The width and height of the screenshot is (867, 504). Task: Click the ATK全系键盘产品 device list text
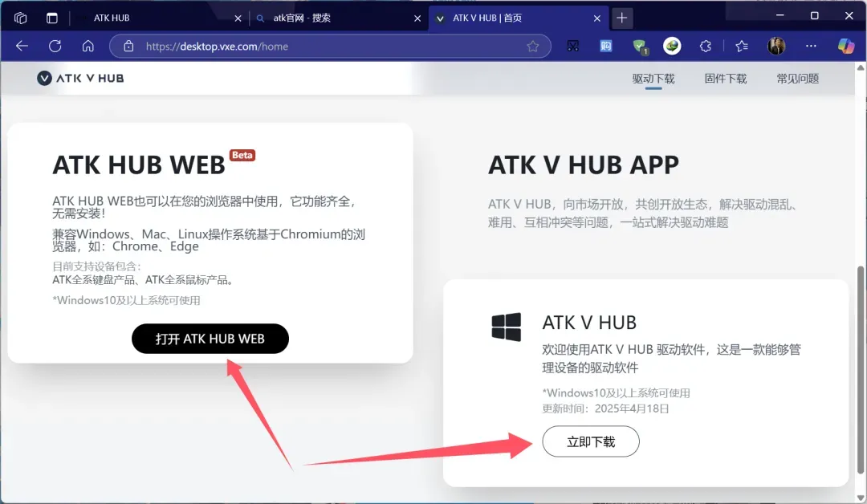pyautogui.click(x=143, y=279)
